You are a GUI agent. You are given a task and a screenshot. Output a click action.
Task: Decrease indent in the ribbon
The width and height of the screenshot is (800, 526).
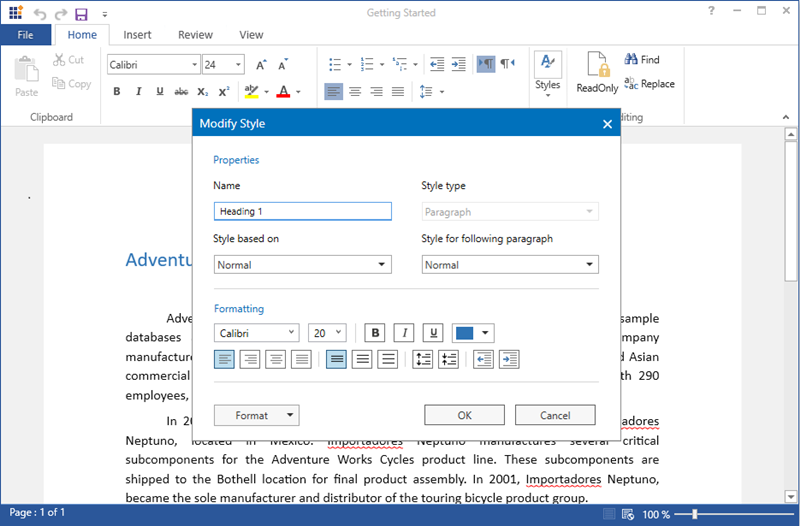(x=437, y=64)
